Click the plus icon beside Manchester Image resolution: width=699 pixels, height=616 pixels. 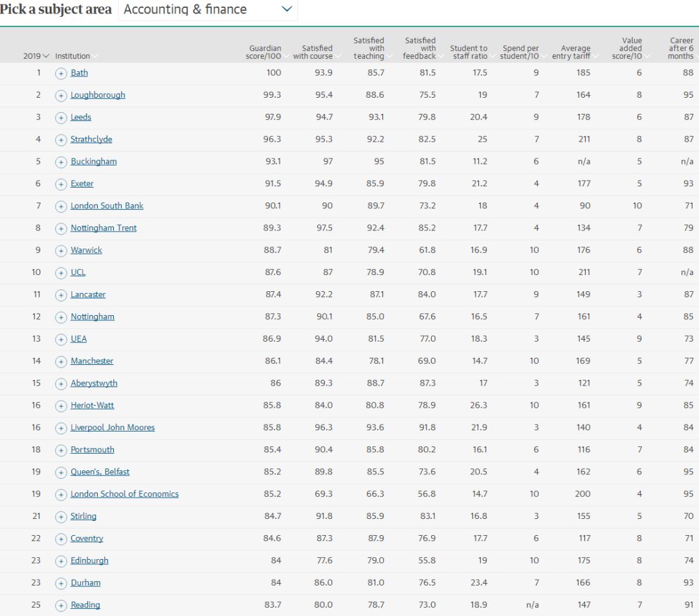(61, 362)
